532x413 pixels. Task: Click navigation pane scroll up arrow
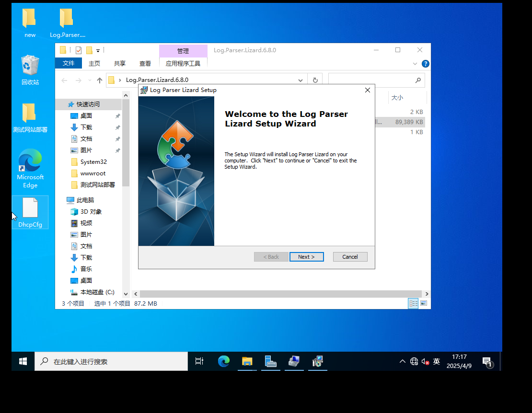[x=126, y=95]
